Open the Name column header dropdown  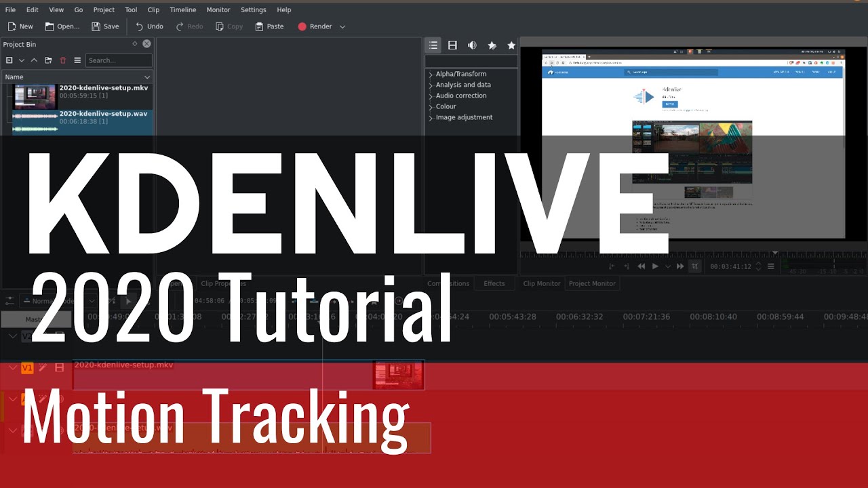147,77
